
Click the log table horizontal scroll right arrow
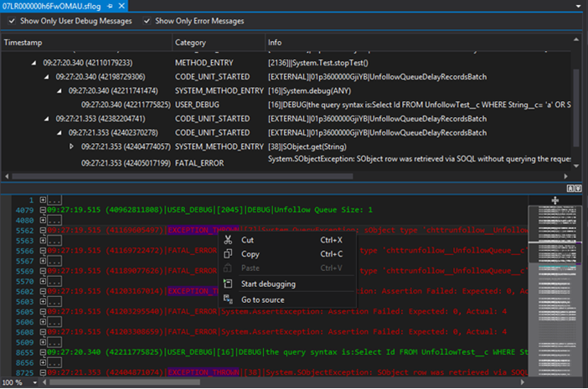coord(566,176)
